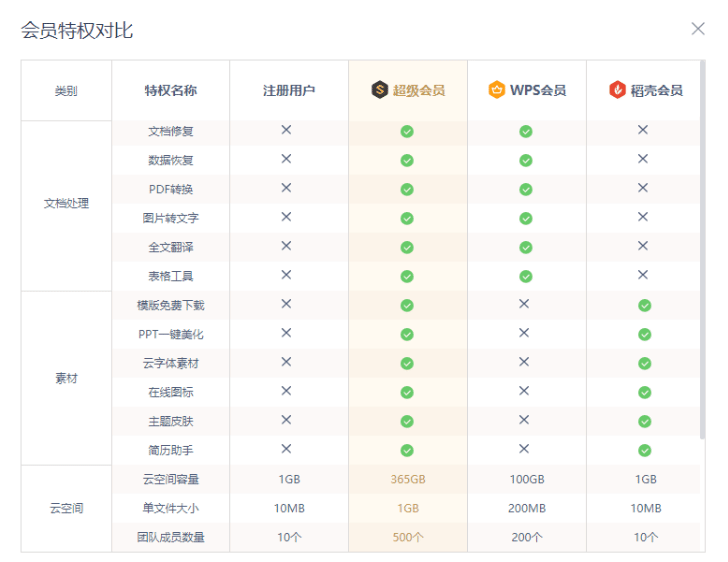
Task: Click the 素材 category cell
Action: point(66,379)
